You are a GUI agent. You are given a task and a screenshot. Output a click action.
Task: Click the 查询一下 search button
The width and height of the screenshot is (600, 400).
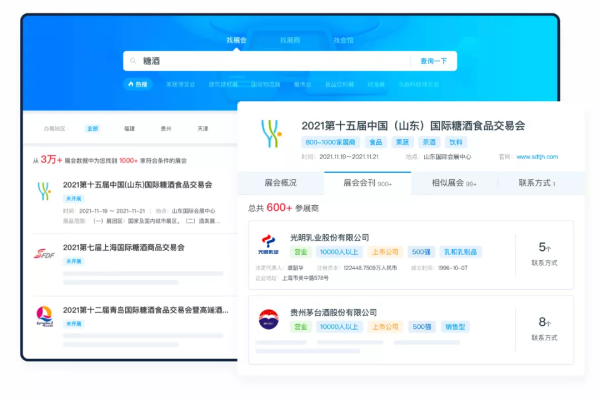[433, 61]
